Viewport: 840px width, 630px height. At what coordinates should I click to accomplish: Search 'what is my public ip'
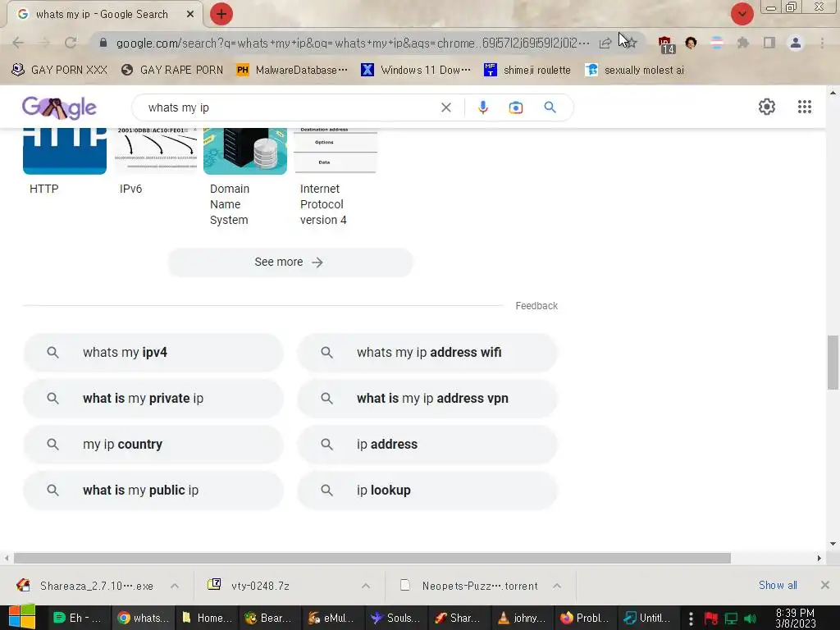153,491
